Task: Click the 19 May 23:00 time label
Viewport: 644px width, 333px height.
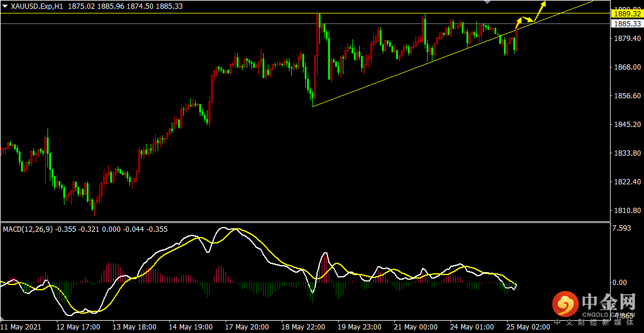Action: [x=359, y=327]
